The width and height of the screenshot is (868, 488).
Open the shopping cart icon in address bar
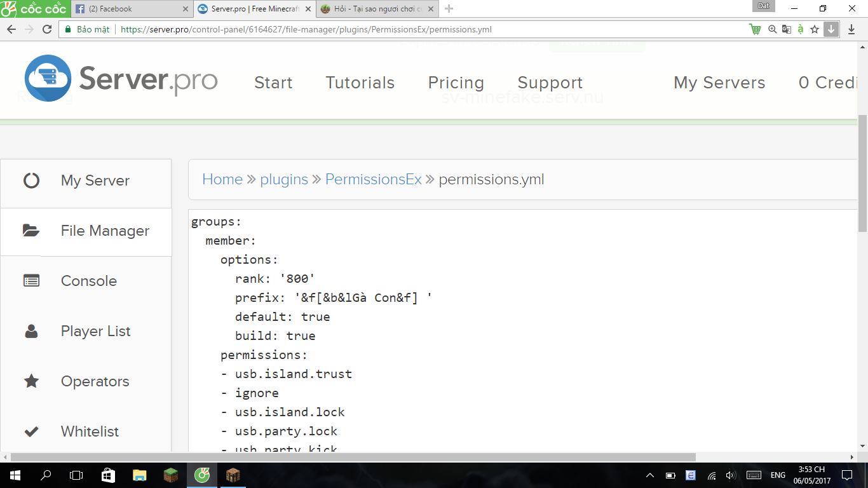point(755,29)
